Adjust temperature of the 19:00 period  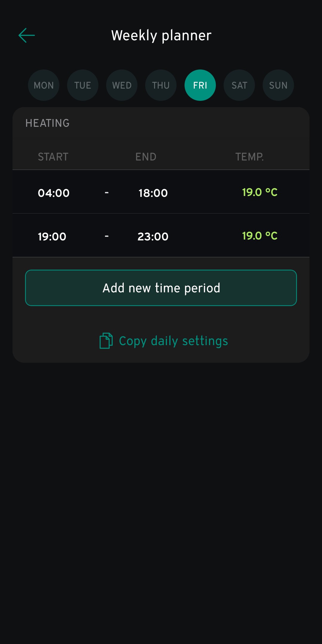coord(259,236)
